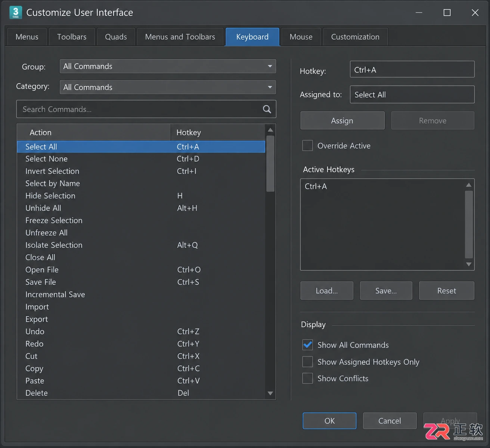Click the Active Hotkeys scrollbar thumb
Viewport: 490px width, 448px height.
[469, 224]
